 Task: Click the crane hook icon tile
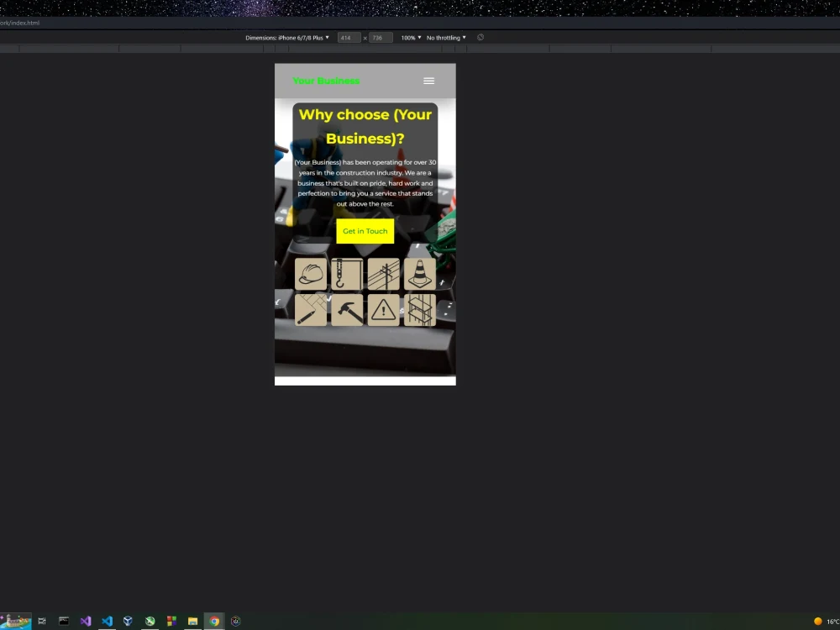(347, 274)
